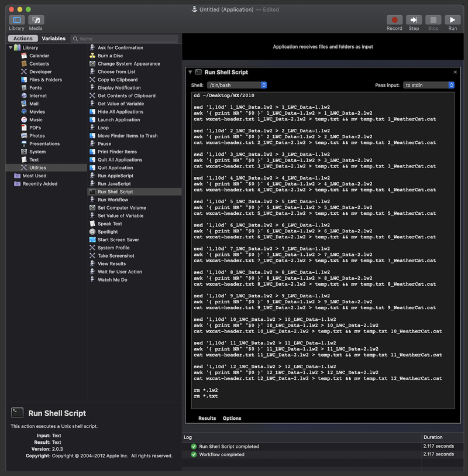Viewport: 468px width, 476px height.
Task: Select the Utilities category
Action: click(x=46, y=167)
